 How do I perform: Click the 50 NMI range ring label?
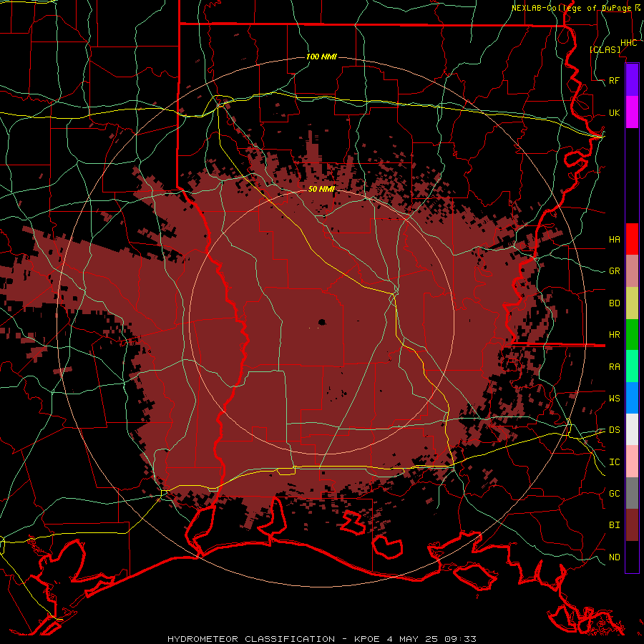tap(321, 189)
